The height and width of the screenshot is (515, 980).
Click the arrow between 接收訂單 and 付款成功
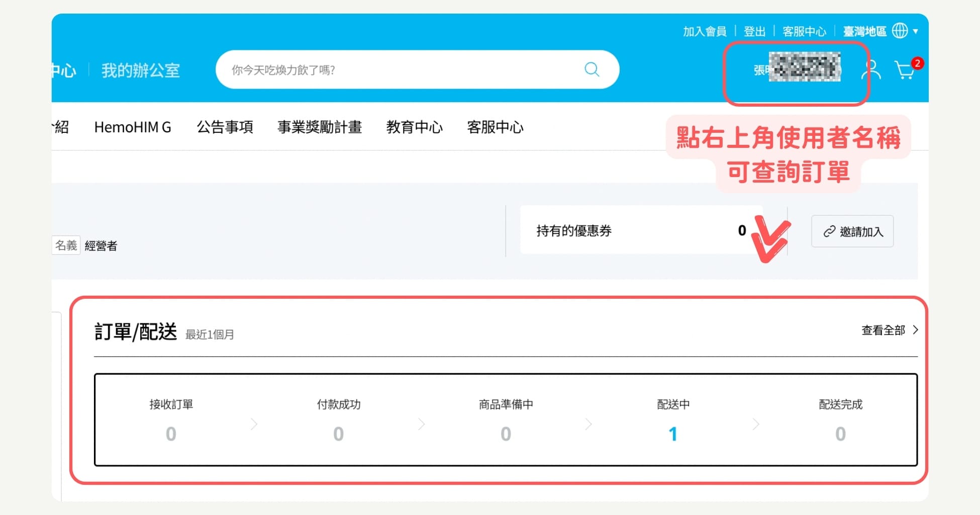pyautogui.click(x=254, y=424)
